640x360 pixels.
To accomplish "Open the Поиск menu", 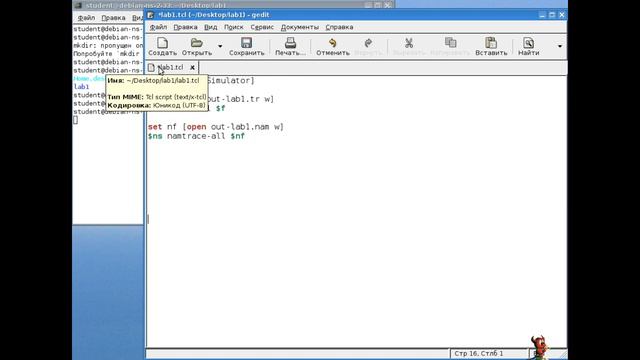I will [233, 27].
